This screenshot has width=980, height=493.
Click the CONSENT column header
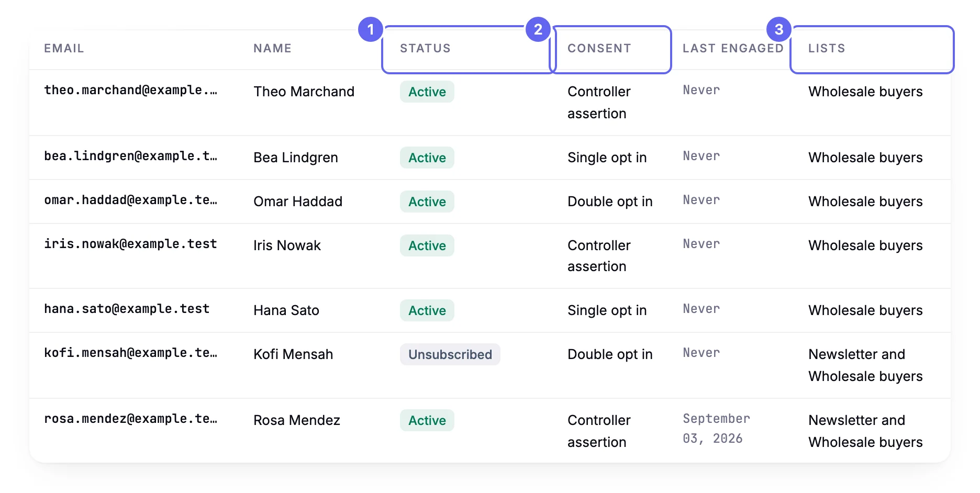pos(599,48)
